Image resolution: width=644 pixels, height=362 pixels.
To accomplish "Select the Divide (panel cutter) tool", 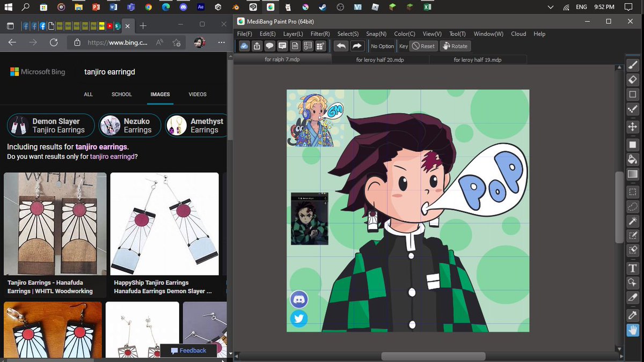I will click(633, 297).
